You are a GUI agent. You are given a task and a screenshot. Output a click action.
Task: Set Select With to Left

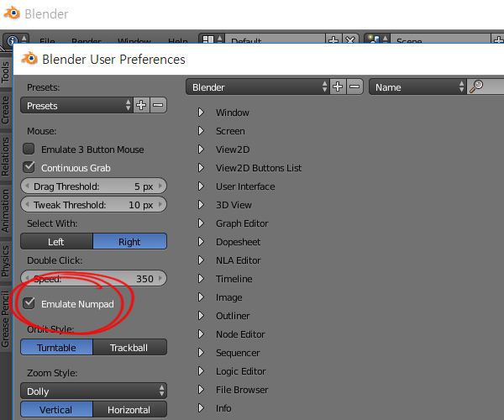(x=56, y=241)
